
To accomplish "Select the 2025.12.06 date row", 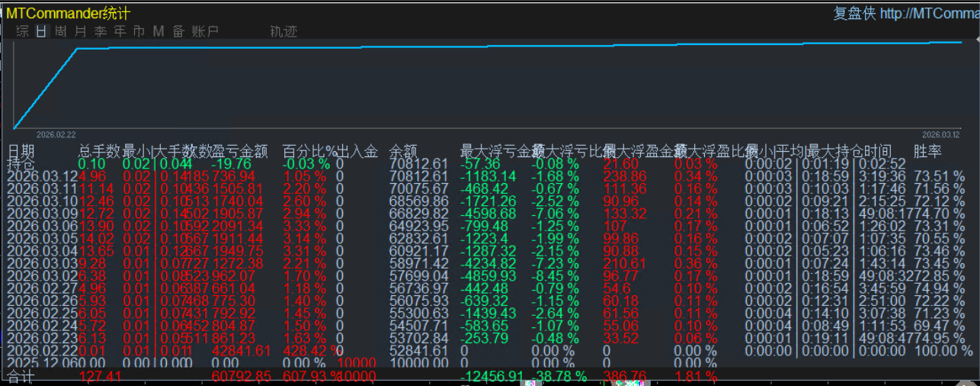I will point(41,362).
